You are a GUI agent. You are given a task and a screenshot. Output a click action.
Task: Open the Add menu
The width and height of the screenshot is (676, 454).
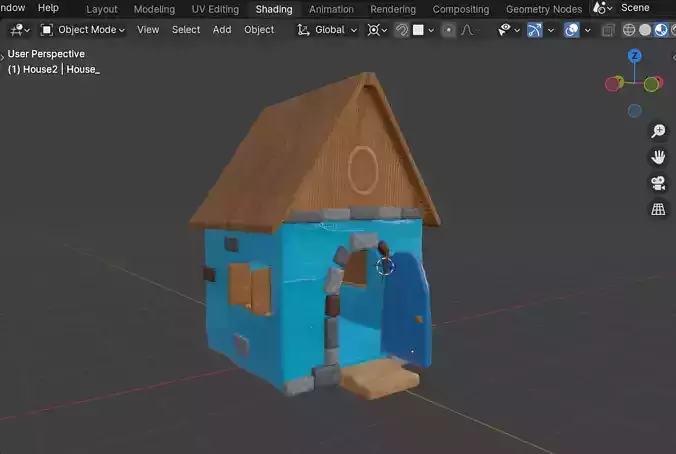(x=222, y=30)
